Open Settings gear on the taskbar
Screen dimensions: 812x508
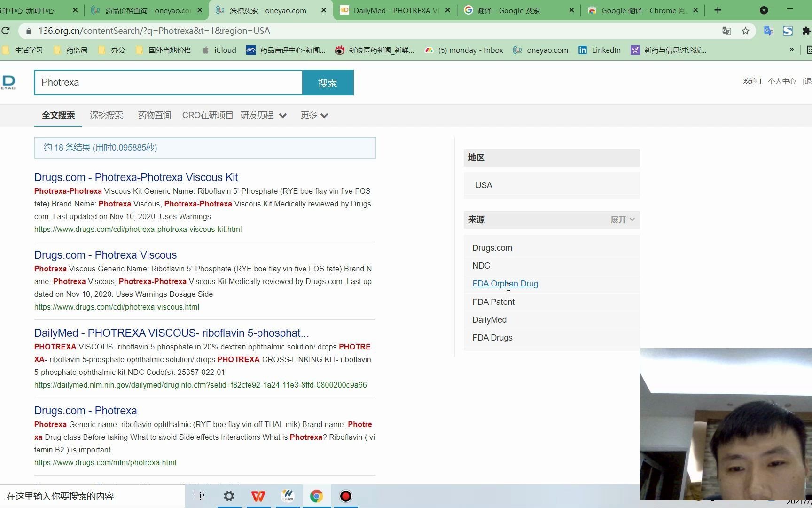click(229, 496)
